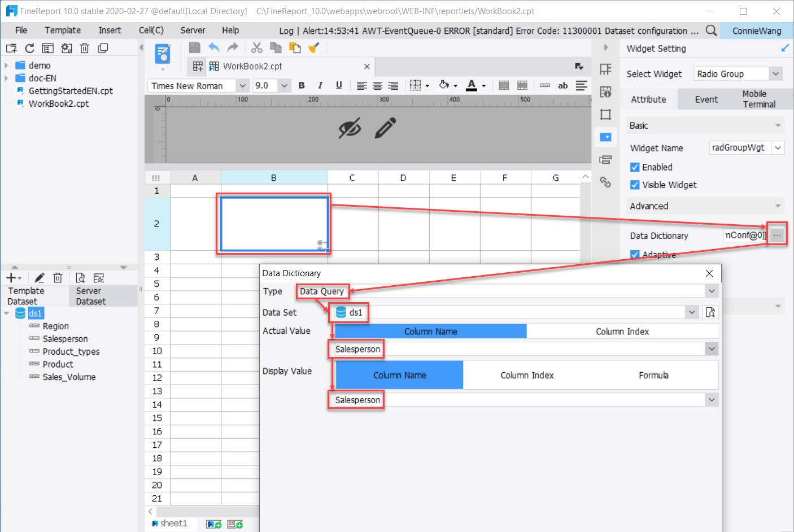Disable the Visible Widget checkbox
The width and height of the screenshot is (794, 532).
pyautogui.click(x=634, y=185)
